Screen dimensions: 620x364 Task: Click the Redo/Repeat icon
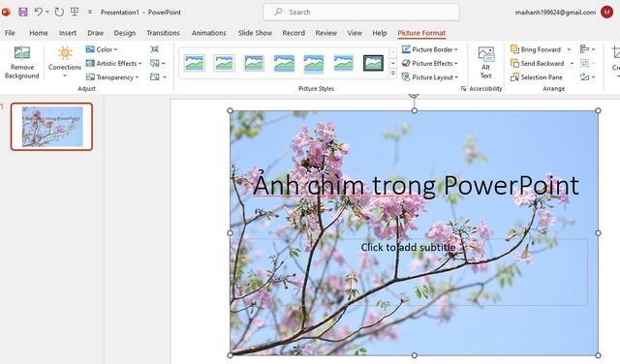coord(59,12)
